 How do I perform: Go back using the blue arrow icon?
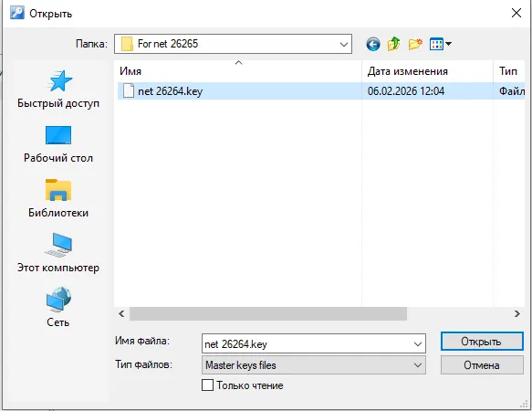pos(373,44)
